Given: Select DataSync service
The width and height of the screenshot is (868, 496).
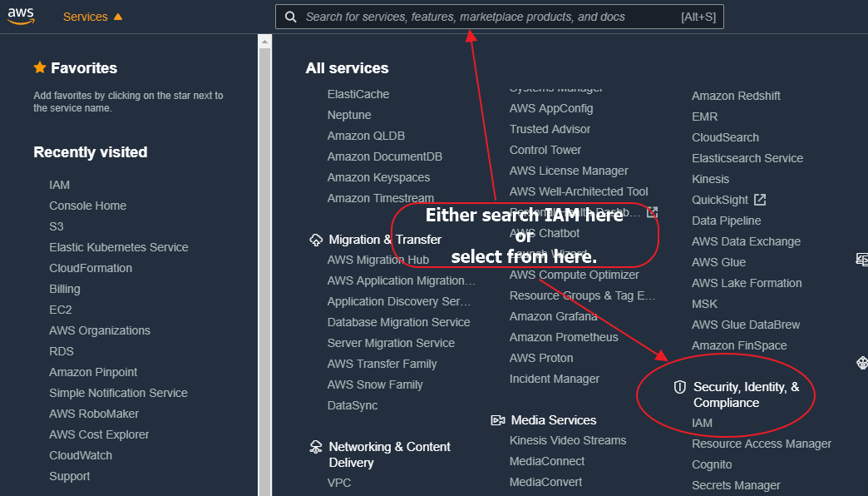Looking at the screenshot, I should click(353, 405).
